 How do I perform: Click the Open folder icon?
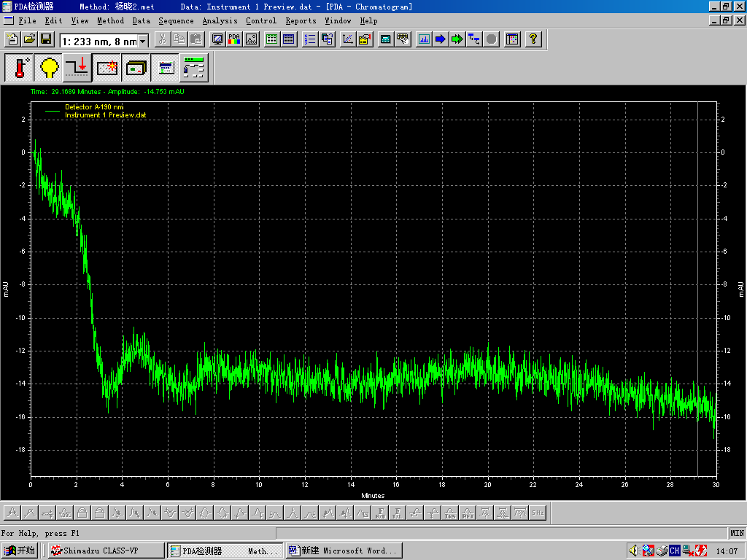tap(30, 39)
